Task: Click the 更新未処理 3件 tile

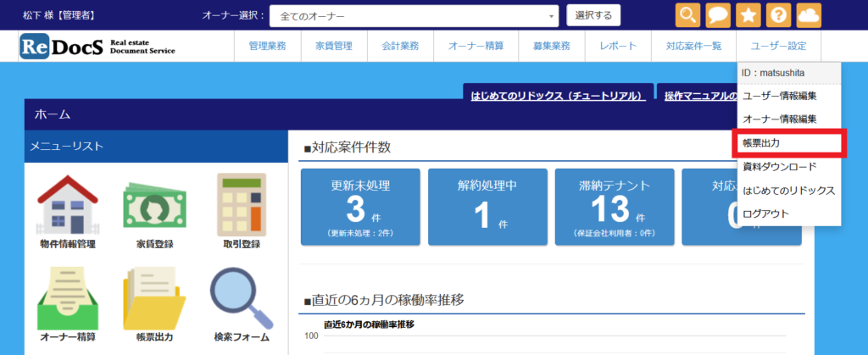Action: tap(360, 208)
